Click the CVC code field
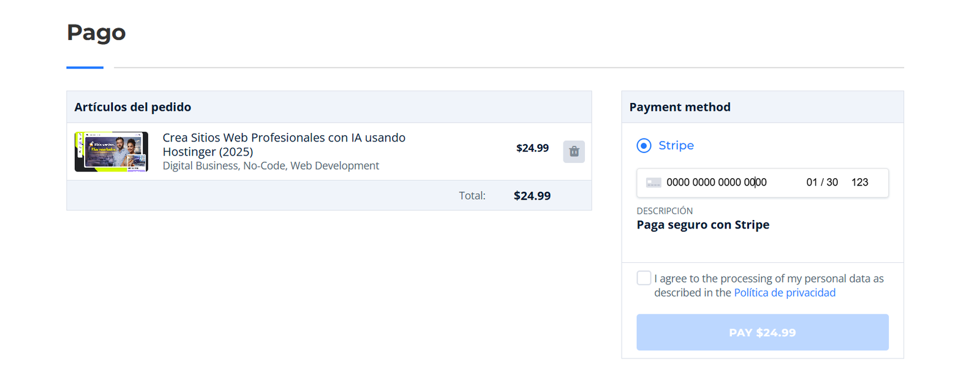The height and width of the screenshot is (367, 980). [859, 183]
